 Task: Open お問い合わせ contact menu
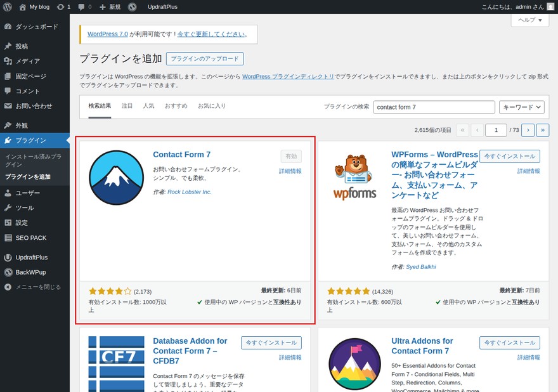(35, 106)
